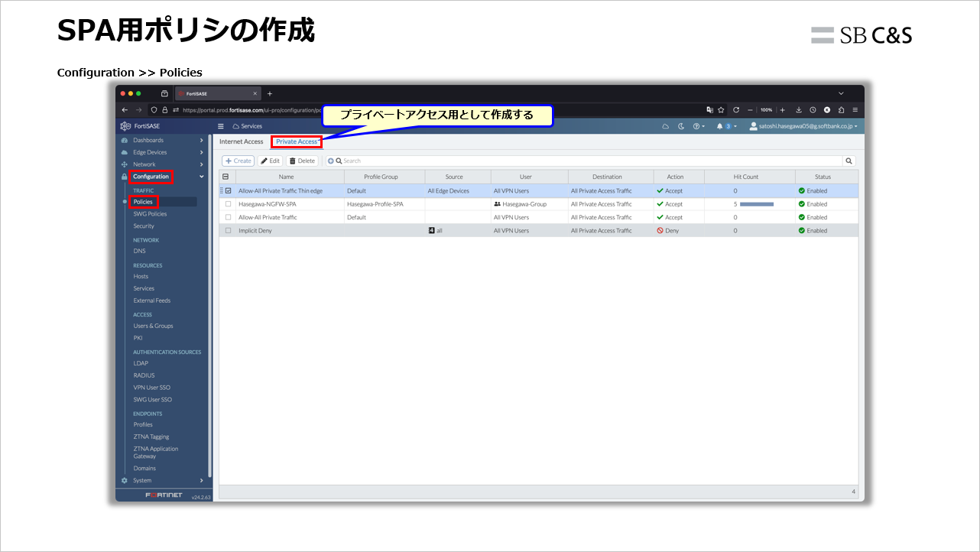Zoom in with browser plus icon
The image size is (980, 552).
coord(782,109)
